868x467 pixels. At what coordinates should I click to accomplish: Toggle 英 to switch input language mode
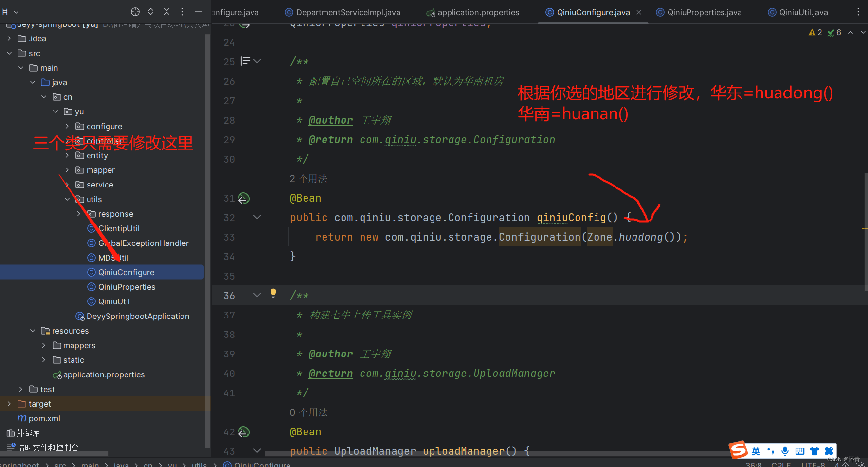click(x=756, y=451)
